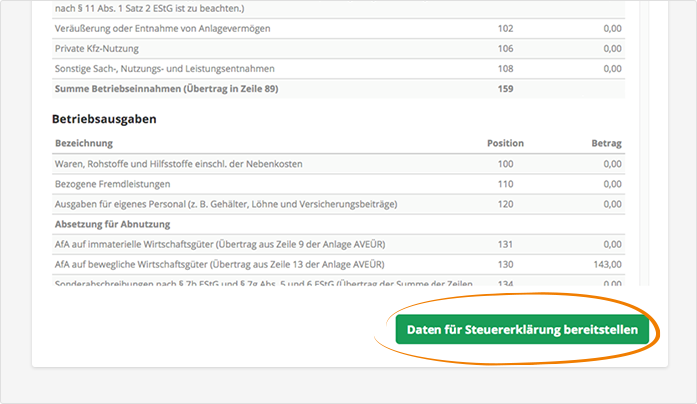Viewport: 697px width, 404px height.
Task: Click 'AfA auf bewegliche Wirtschaftsgüter' row label
Action: click(220, 264)
